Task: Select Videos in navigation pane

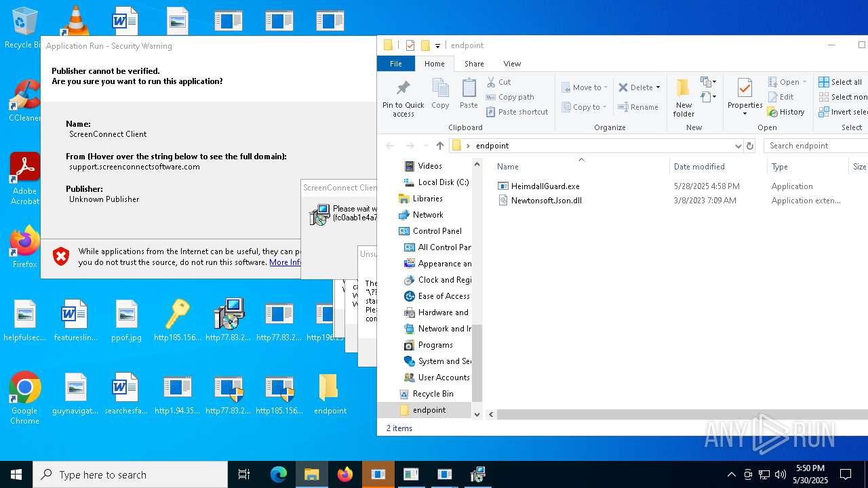Action: (430, 165)
